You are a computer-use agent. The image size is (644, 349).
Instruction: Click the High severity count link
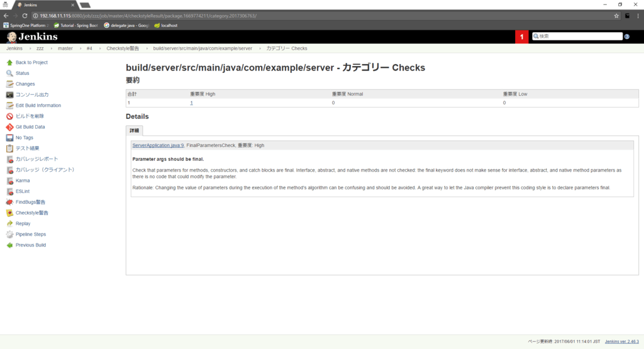click(x=191, y=102)
